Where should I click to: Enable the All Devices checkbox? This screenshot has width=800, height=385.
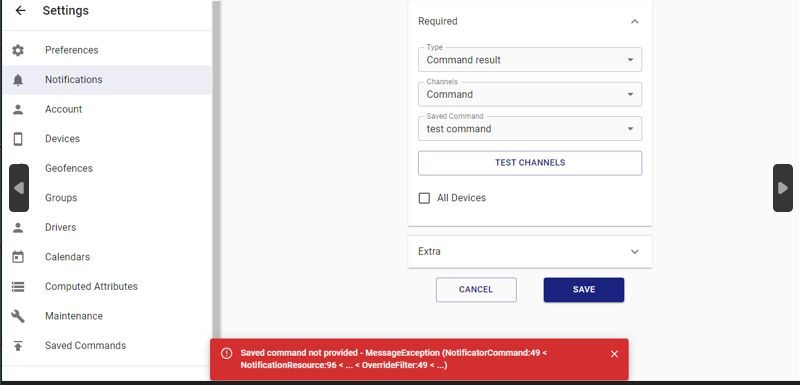tap(424, 198)
